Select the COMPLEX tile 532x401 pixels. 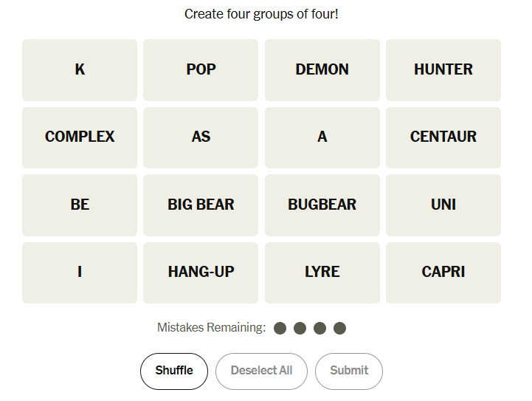click(80, 137)
